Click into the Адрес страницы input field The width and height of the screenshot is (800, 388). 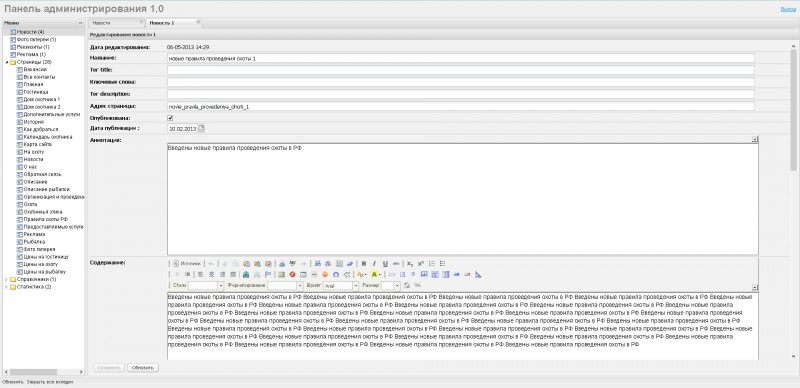461,106
